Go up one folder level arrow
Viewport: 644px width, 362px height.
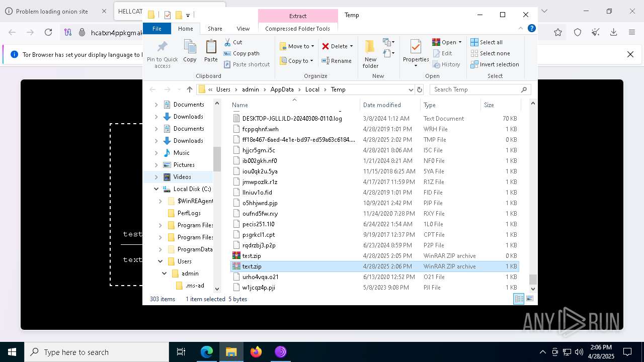pyautogui.click(x=189, y=89)
